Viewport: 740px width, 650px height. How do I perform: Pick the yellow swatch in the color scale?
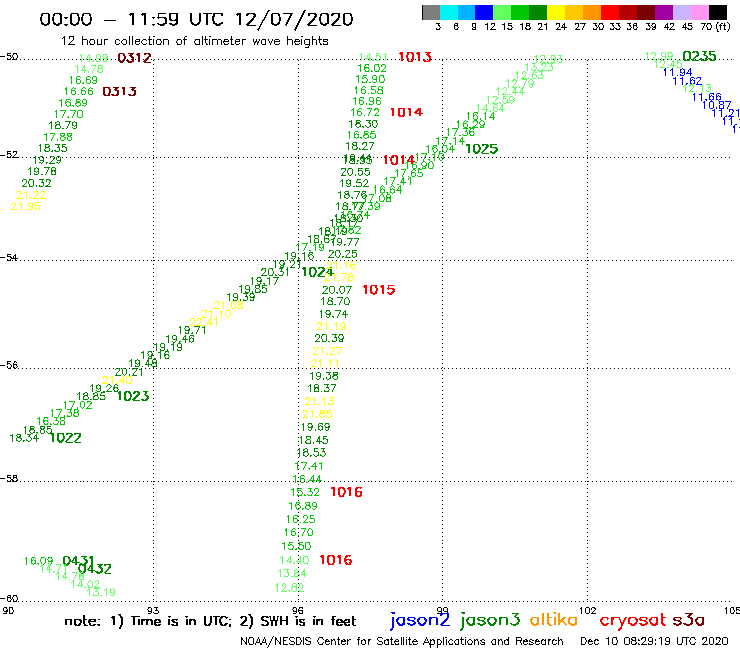pyautogui.click(x=556, y=12)
